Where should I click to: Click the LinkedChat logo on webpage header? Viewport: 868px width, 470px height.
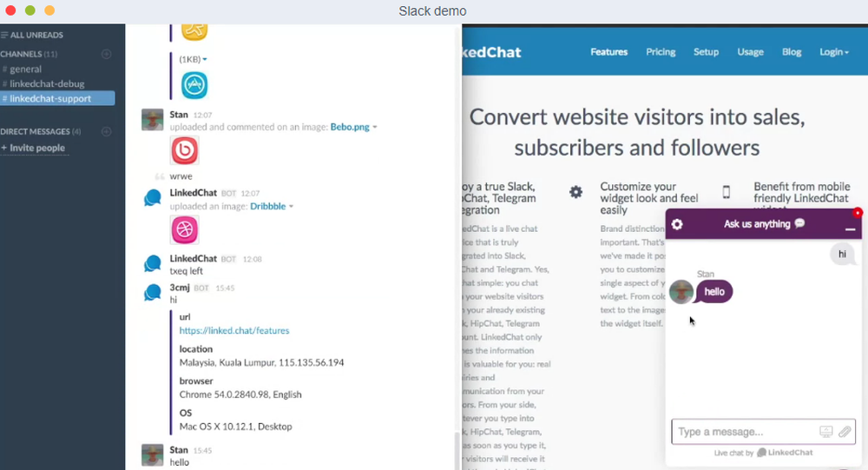(491, 52)
